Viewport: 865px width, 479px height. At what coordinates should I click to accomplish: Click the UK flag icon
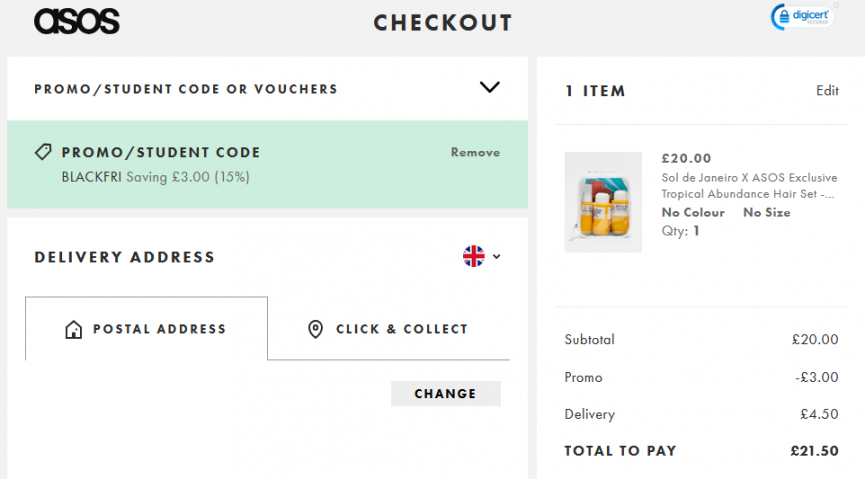[x=473, y=256]
